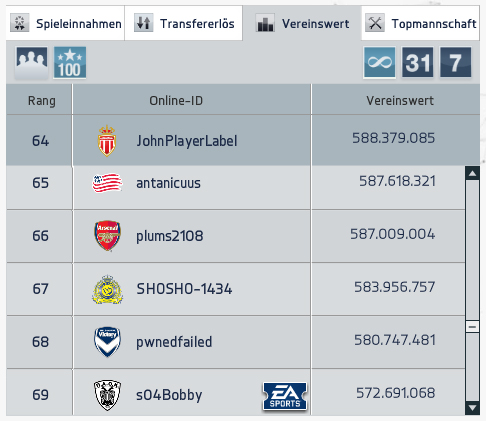Choose the 31 days period button
The width and height of the screenshot is (486, 421).
(x=417, y=62)
